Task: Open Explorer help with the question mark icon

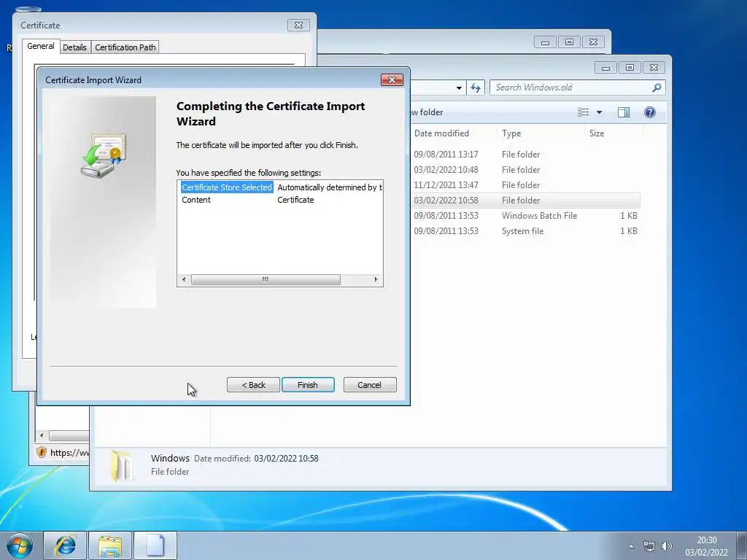Action: pyautogui.click(x=650, y=112)
